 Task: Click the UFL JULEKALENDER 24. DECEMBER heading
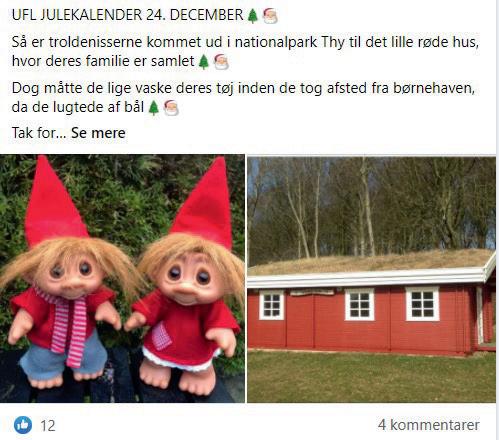(128, 15)
